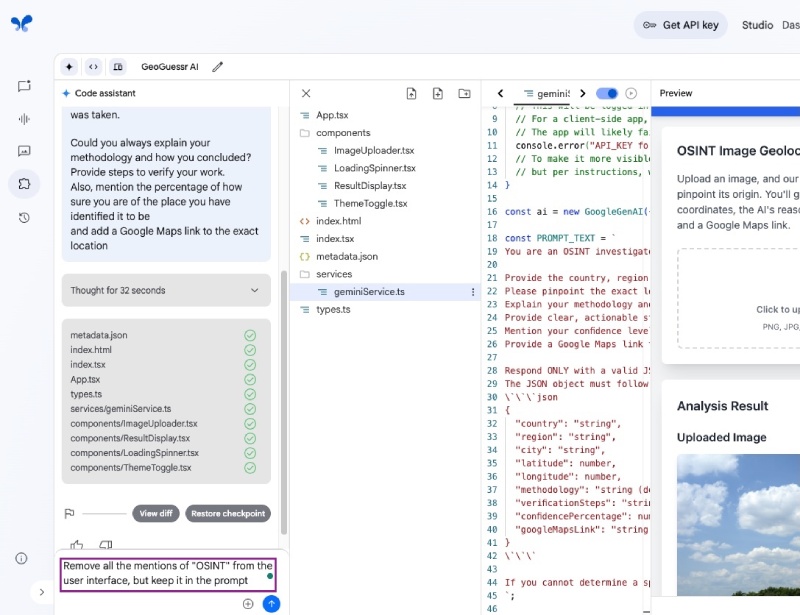Image resolution: width=800 pixels, height=615 pixels.
Task: Switch to the Studio tab
Action: [x=757, y=25]
